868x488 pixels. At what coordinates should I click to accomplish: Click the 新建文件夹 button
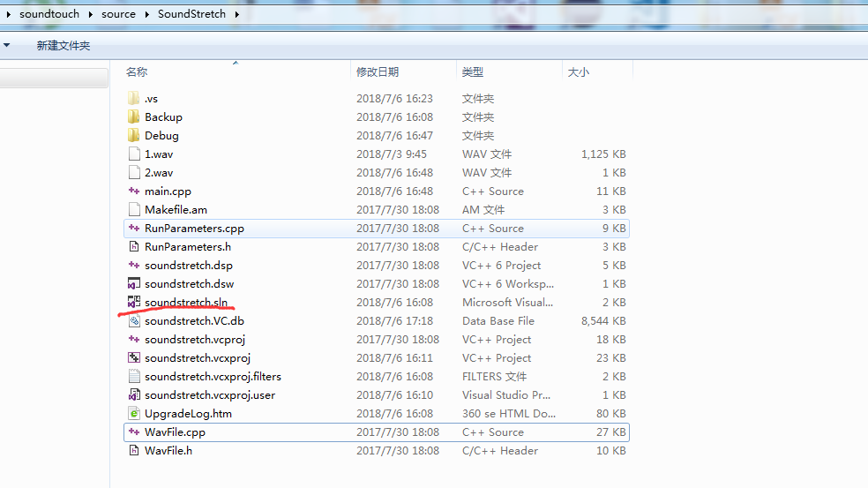(64, 45)
